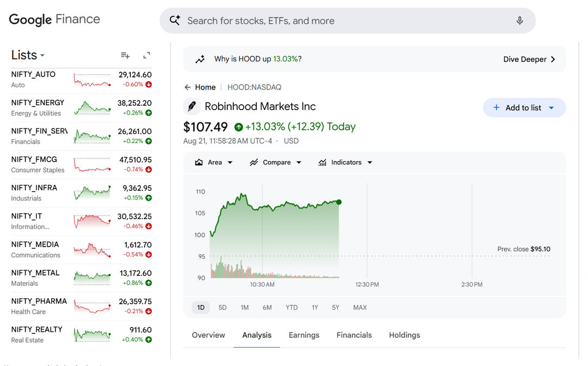Click the NIFTY_MEDIA sparkline chart
The height and width of the screenshot is (366, 588).
[x=92, y=250]
